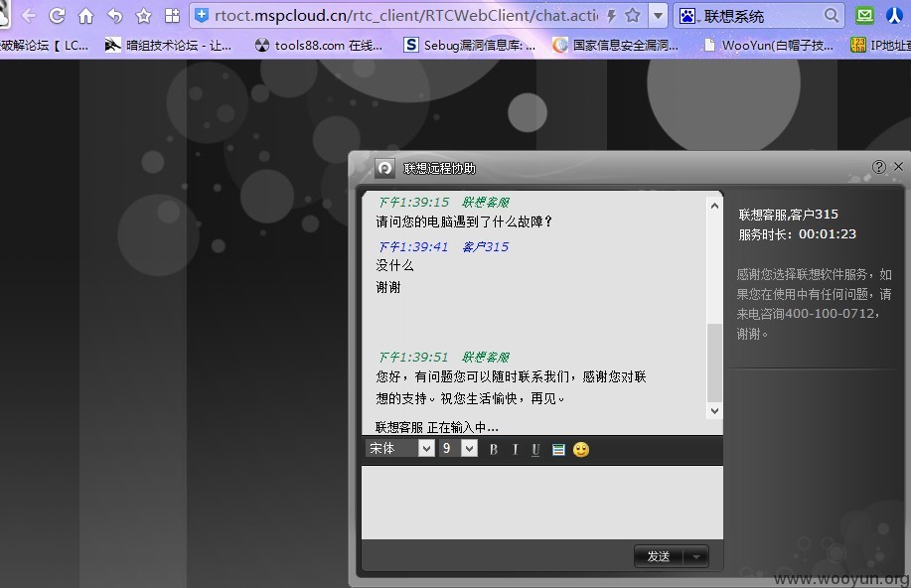
Task: Click the 谢谢 chat message
Action: [388, 288]
